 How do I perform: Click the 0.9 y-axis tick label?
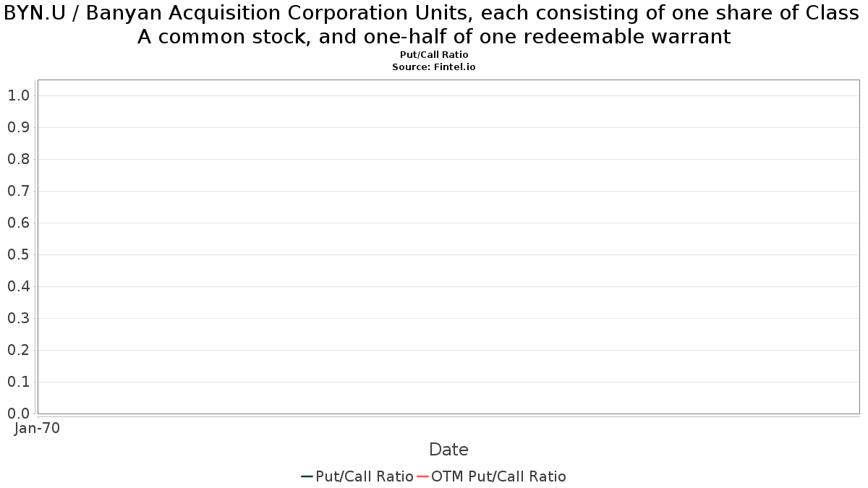[x=18, y=127]
